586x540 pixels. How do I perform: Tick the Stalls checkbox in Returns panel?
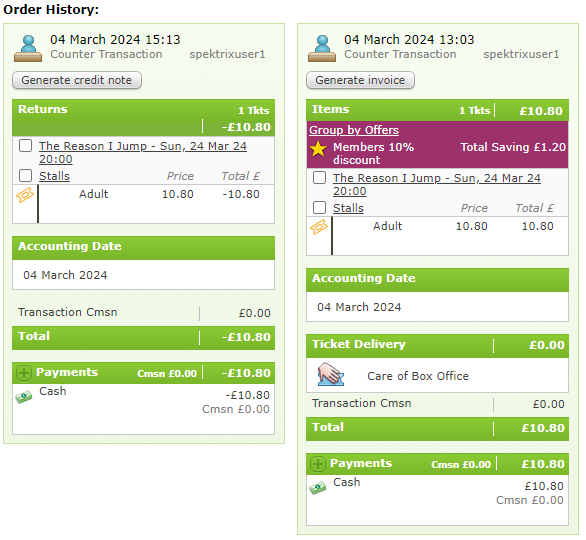click(25, 175)
